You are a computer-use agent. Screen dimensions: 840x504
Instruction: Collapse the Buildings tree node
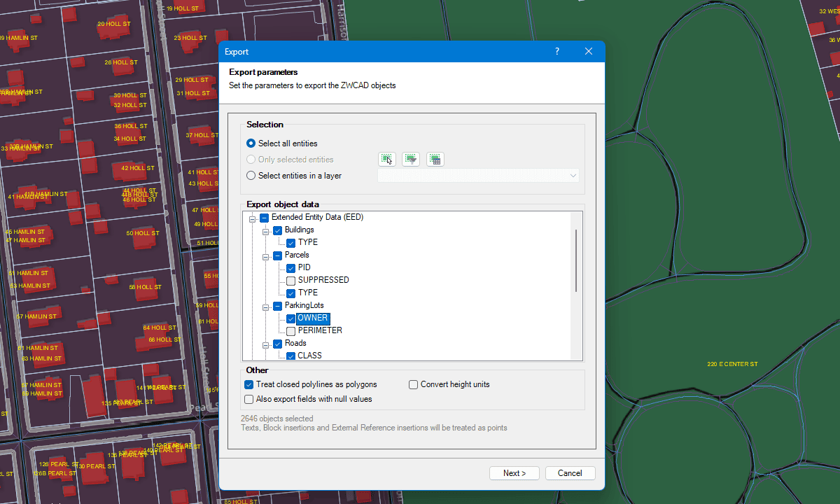pyautogui.click(x=266, y=230)
